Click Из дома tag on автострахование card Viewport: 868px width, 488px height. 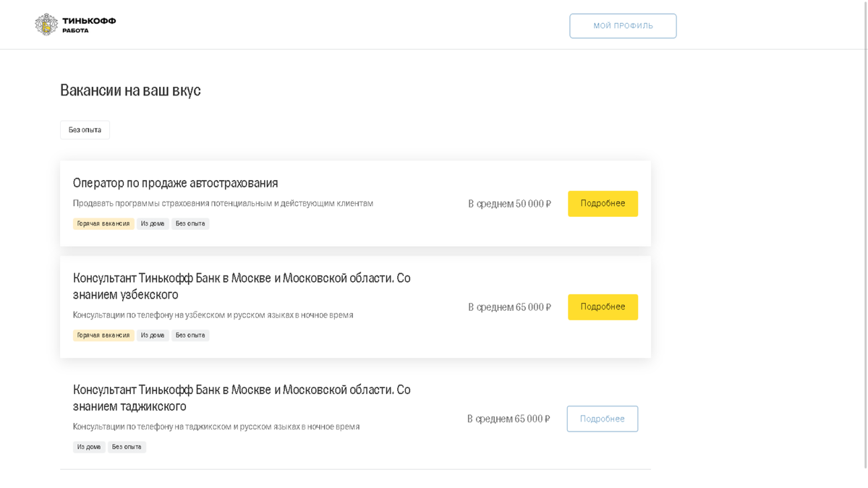(x=153, y=224)
